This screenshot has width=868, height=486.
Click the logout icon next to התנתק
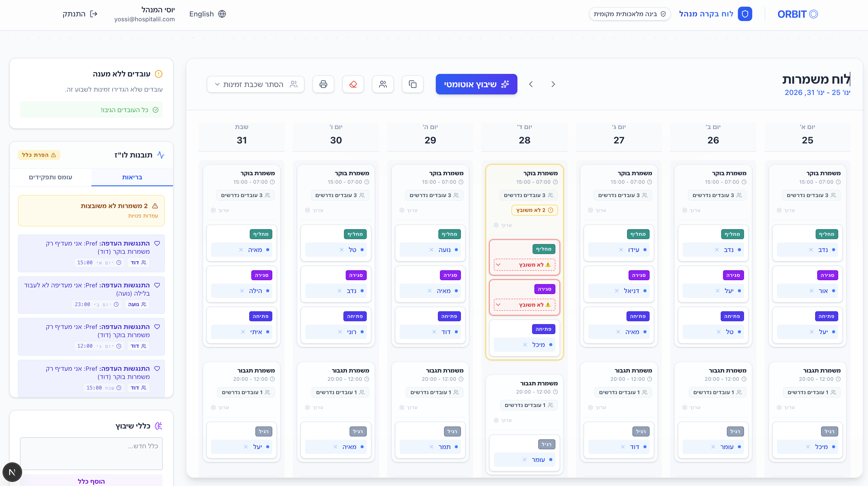(94, 14)
